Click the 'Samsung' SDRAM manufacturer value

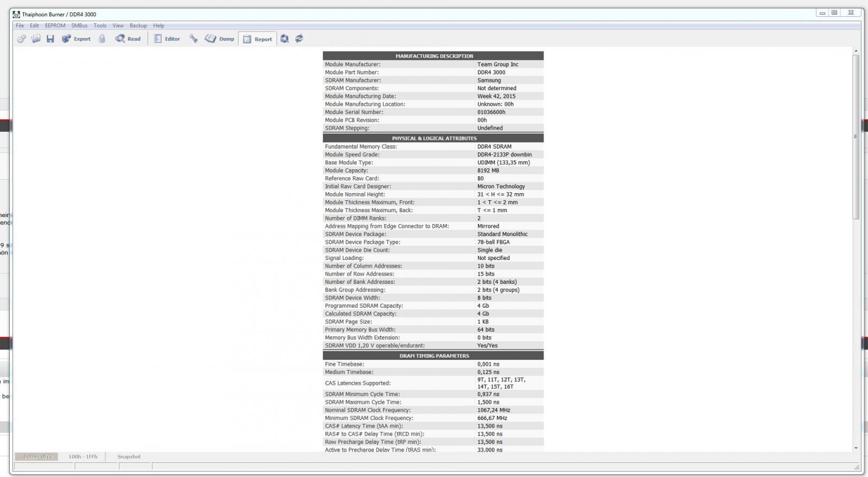click(489, 80)
